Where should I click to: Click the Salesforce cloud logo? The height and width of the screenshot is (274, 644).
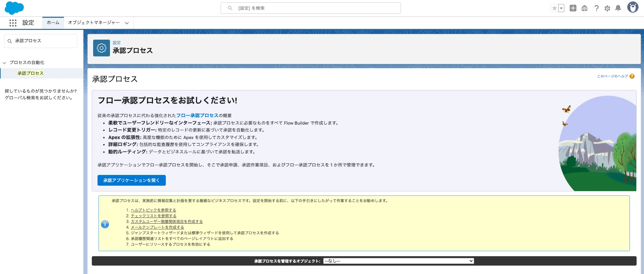tap(14, 8)
